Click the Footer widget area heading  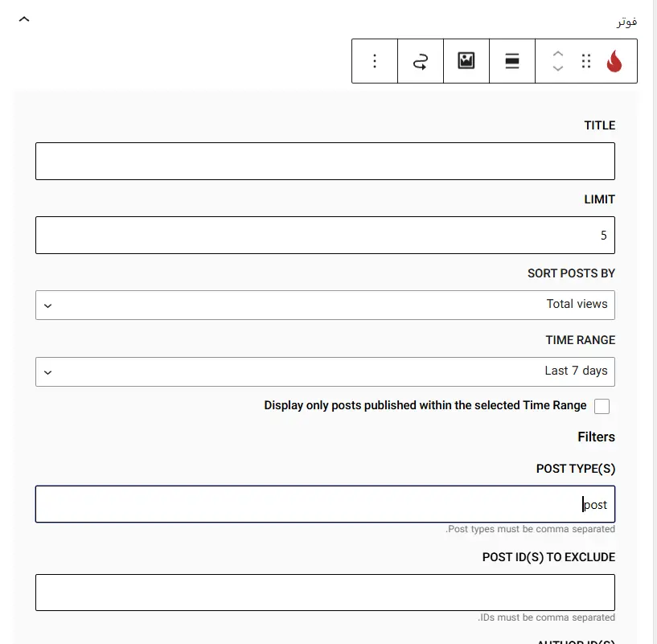(626, 22)
